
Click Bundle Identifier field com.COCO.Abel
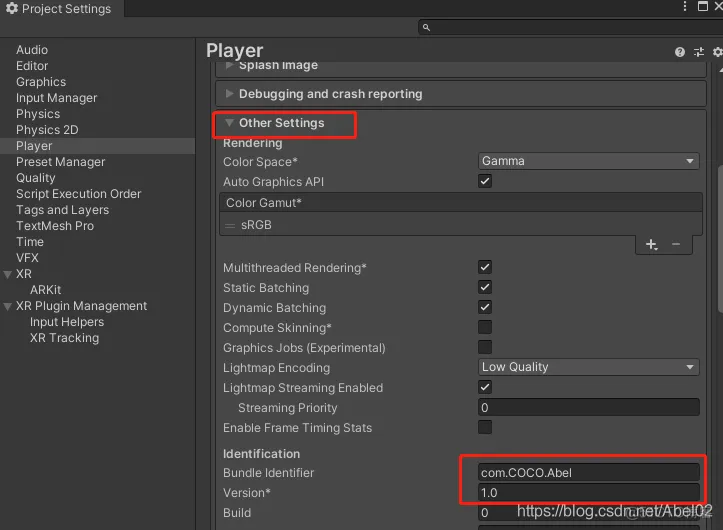[x=588, y=473]
